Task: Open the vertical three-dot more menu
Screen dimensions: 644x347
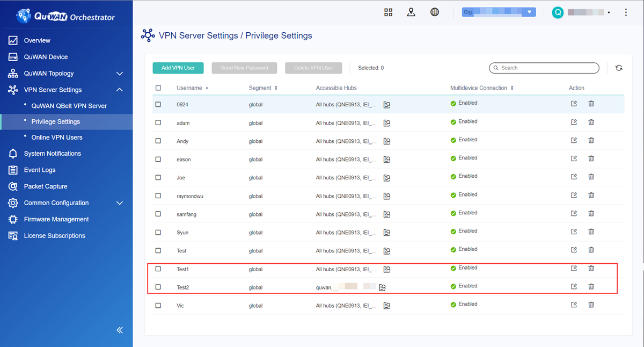Action: click(x=626, y=12)
